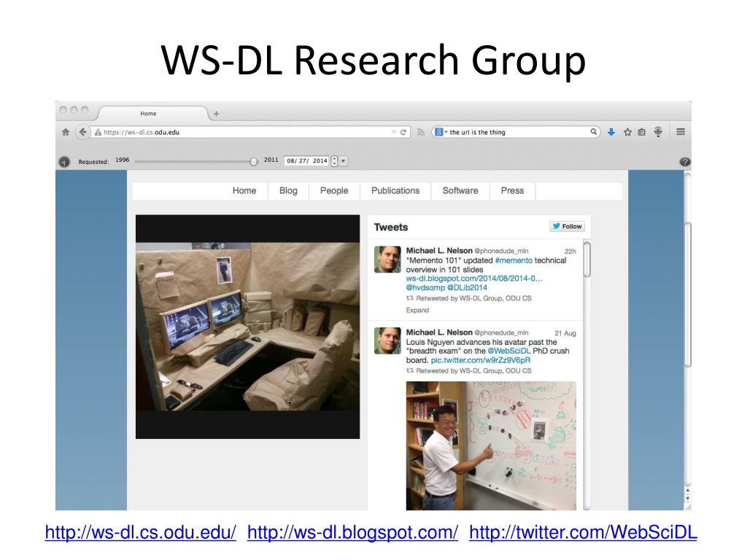747x560 pixels.
Task: Open the whiteboard photo in the tweet
Action: [x=491, y=446]
